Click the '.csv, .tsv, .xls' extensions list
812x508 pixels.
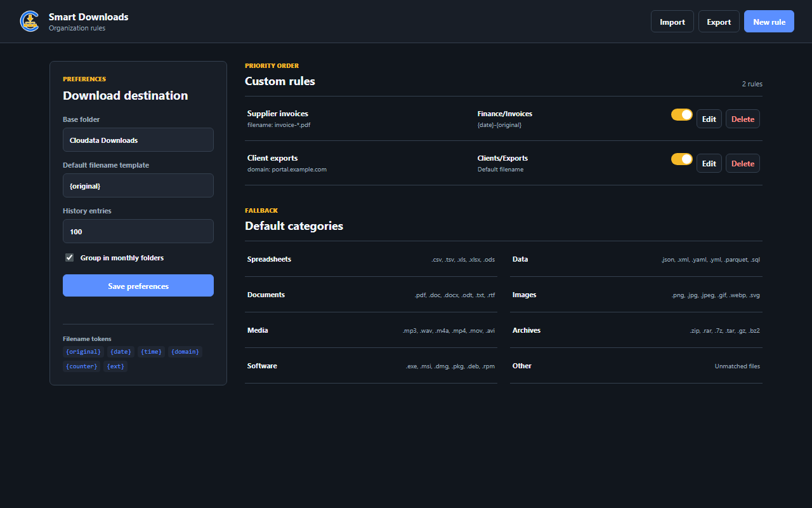463,260
